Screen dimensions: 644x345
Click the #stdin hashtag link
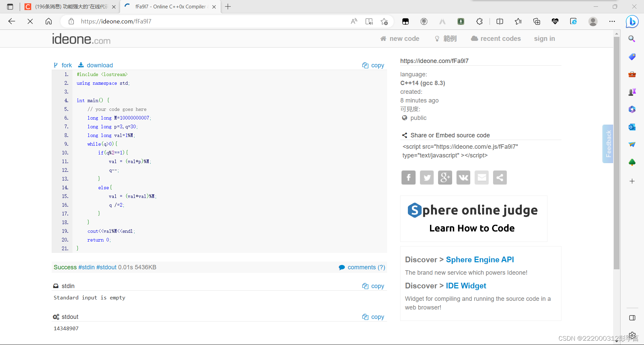click(87, 267)
